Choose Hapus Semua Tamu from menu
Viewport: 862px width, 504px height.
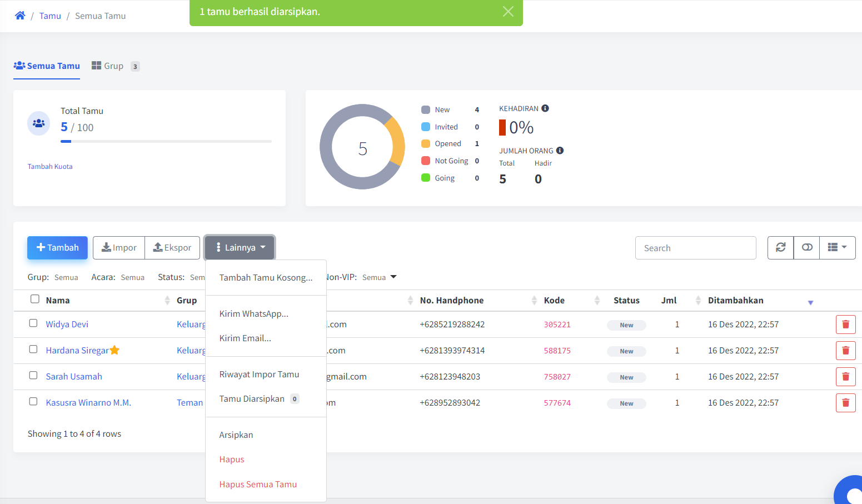(266, 485)
